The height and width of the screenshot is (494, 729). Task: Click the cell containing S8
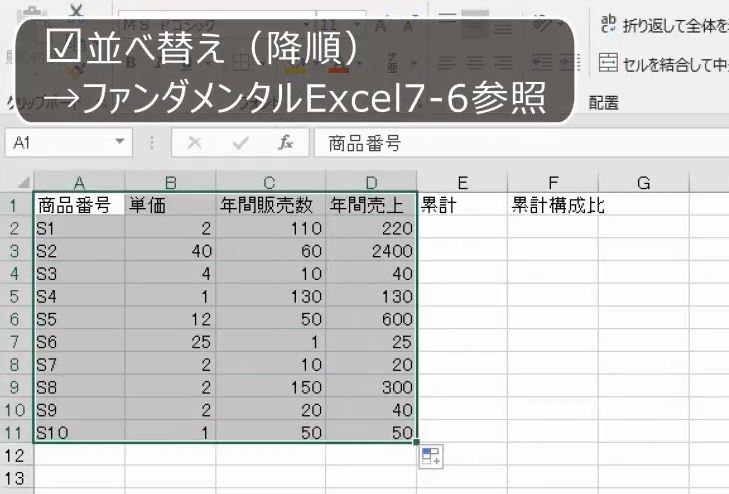coord(79,387)
